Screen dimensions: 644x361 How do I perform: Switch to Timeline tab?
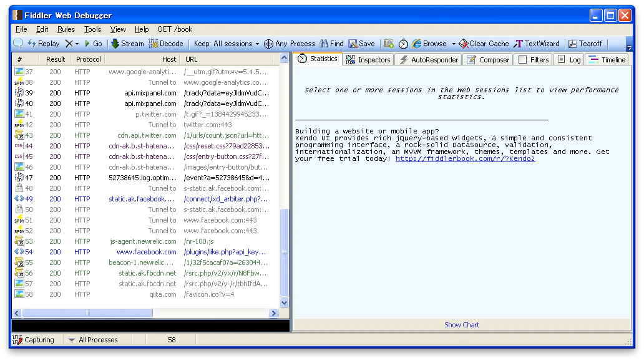(607, 59)
